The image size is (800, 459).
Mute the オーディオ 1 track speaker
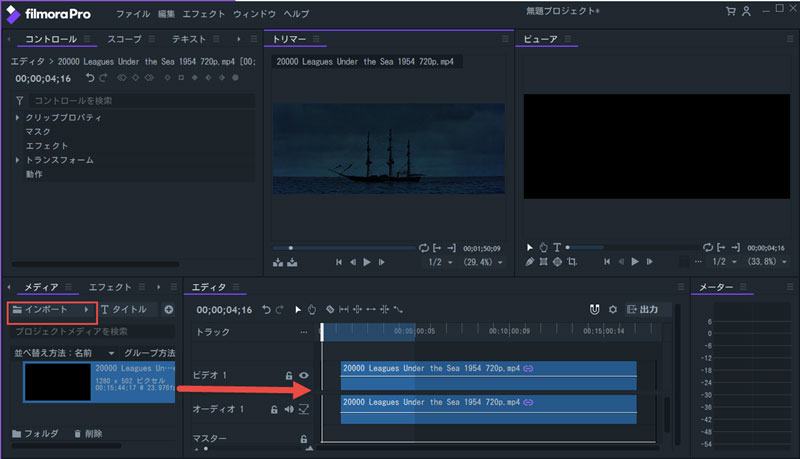coord(289,408)
